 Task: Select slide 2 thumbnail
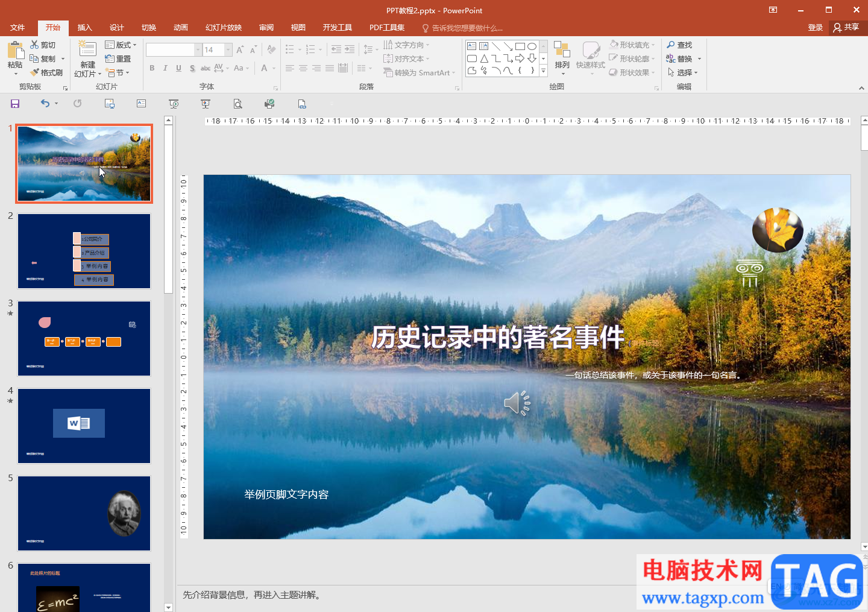point(84,251)
